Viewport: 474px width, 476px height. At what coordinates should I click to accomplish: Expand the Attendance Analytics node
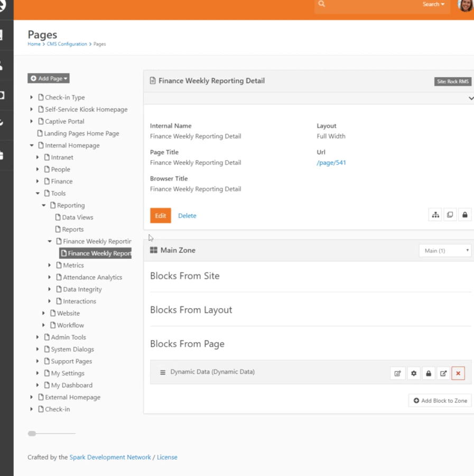[x=50, y=277]
